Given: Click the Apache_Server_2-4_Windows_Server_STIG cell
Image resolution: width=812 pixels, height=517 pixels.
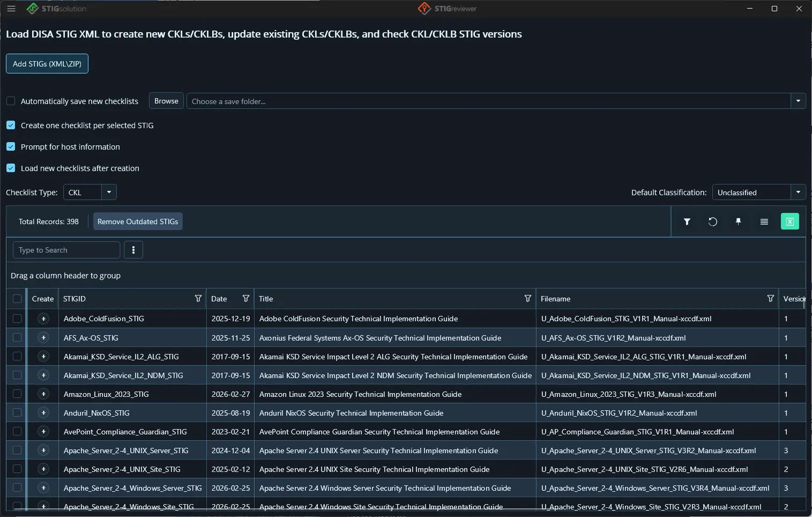Looking at the screenshot, I should tap(133, 488).
